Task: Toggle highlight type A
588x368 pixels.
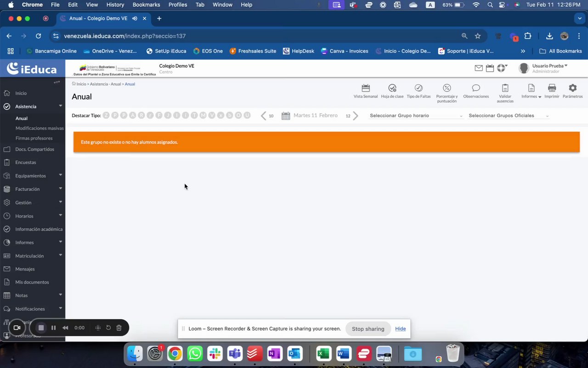Action: (x=133, y=115)
